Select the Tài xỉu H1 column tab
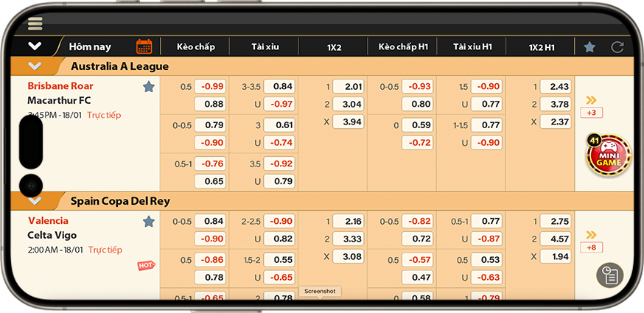The height and width of the screenshot is (313, 644). coord(472,46)
